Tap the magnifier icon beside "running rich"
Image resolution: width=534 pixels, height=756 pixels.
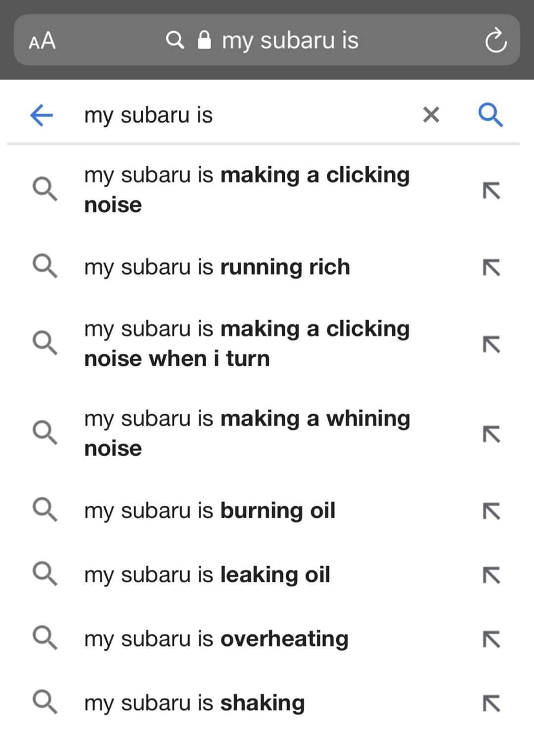(45, 267)
